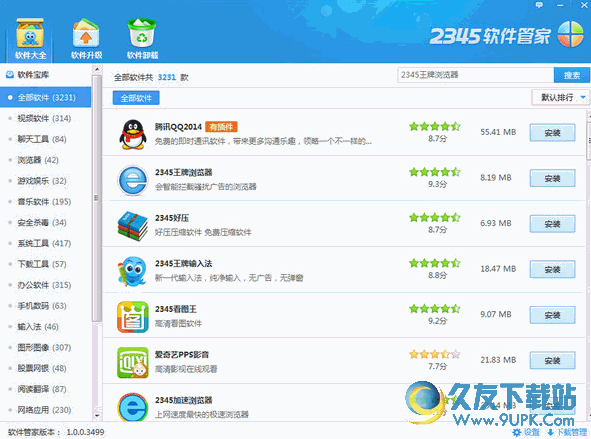Viewport: 591px width, 439px height.
Task: Install 2345王牌输入法 with 安装 button
Action: (552, 269)
